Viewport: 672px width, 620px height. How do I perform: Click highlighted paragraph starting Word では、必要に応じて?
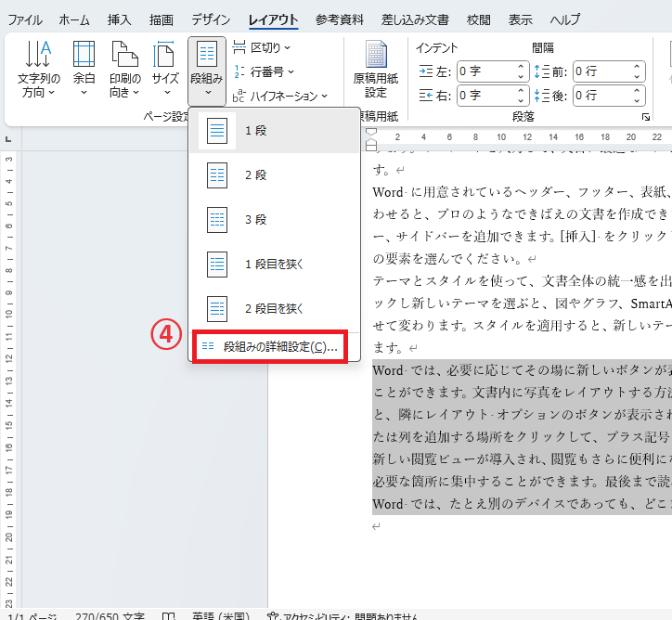522,437
